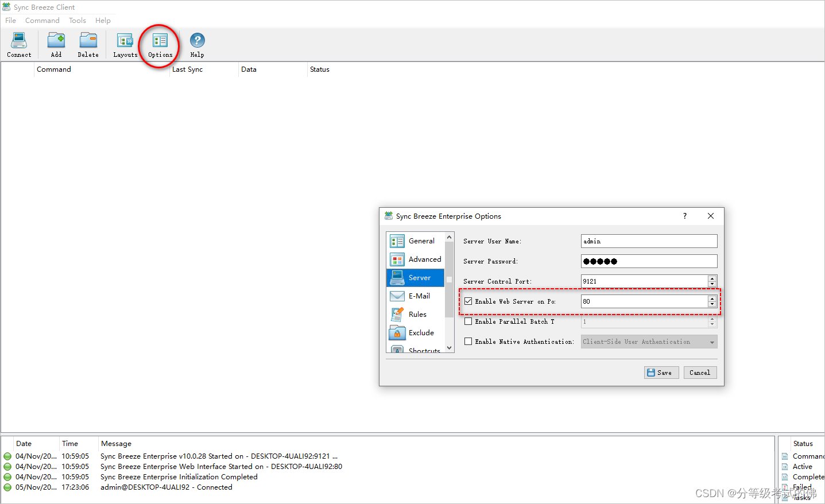The height and width of the screenshot is (504, 825).
Task: Select General in the options sidebar
Action: pyautogui.click(x=415, y=241)
